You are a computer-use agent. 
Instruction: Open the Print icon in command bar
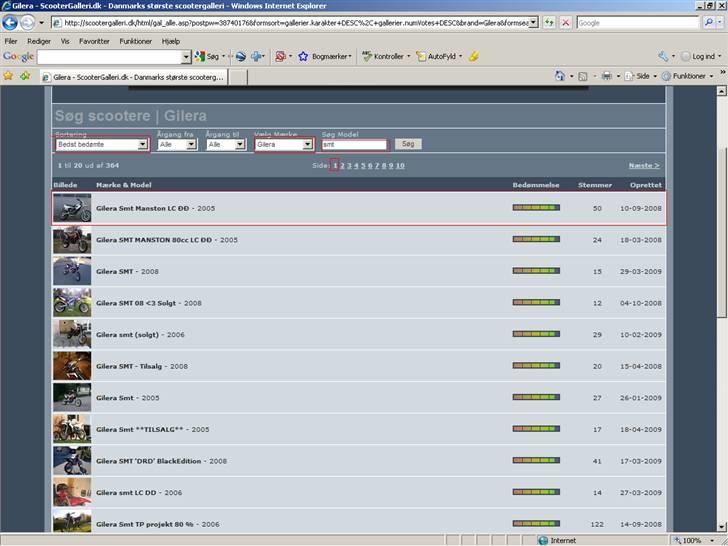point(606,76)
